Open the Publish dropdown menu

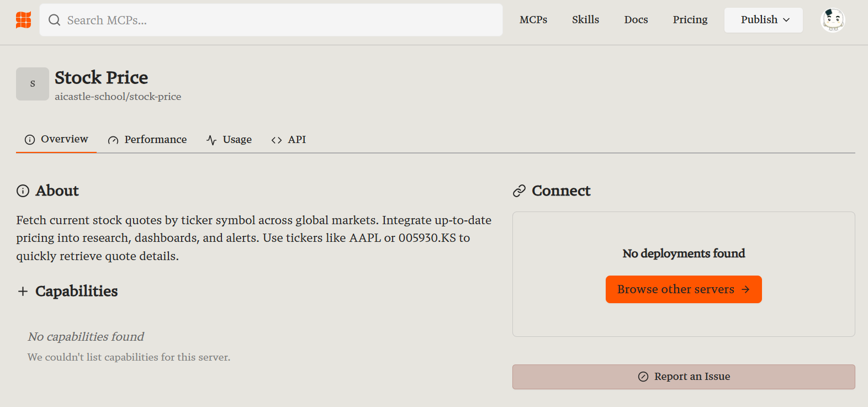[x=763, y=20]
